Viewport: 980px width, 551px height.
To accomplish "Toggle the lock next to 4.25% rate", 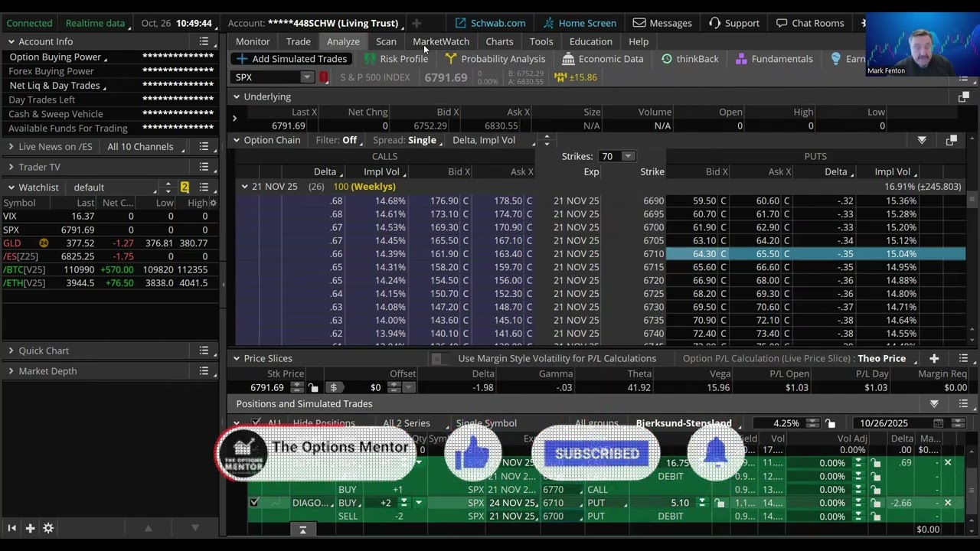I will click(830, 423).
